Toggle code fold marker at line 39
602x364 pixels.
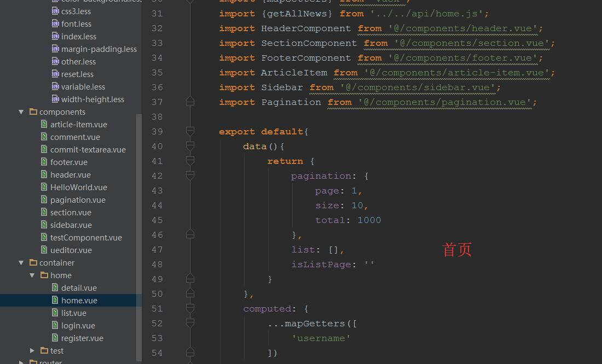pos(190,131)
